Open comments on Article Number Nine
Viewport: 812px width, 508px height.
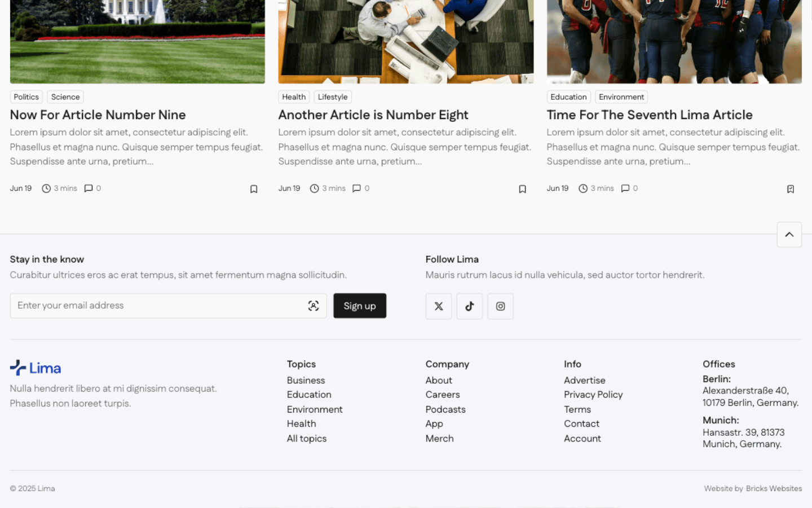coord(92,189)
